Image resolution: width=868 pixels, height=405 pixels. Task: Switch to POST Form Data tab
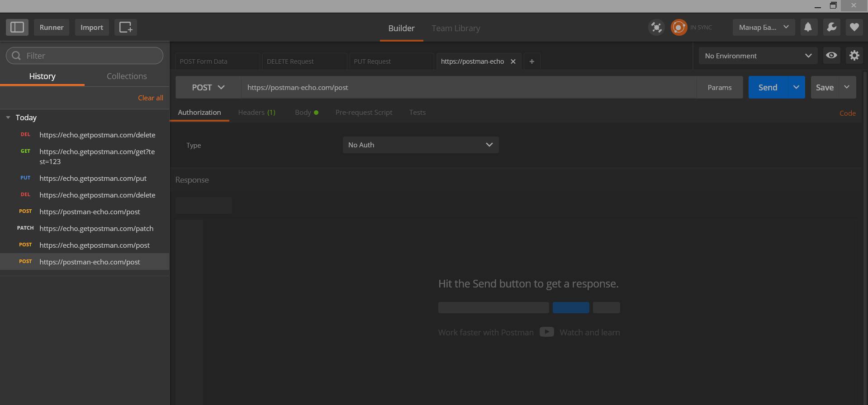tap(218, 61)
